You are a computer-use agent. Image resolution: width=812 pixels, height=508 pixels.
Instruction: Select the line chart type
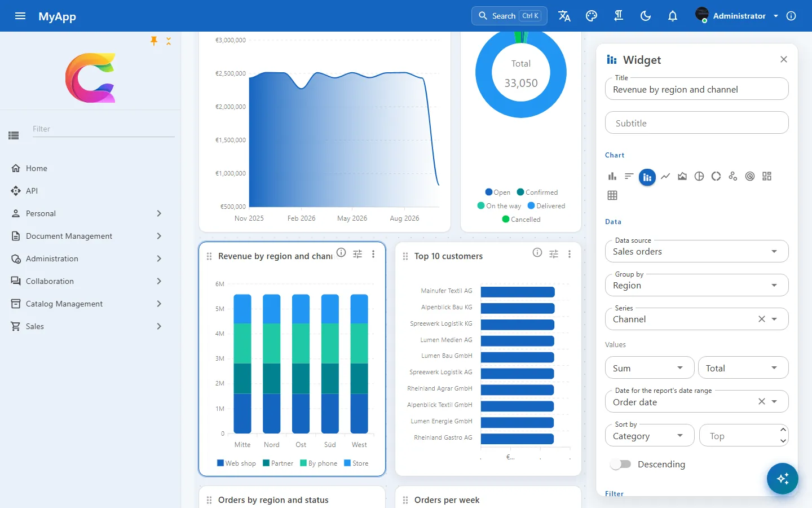tap(665, 177)
